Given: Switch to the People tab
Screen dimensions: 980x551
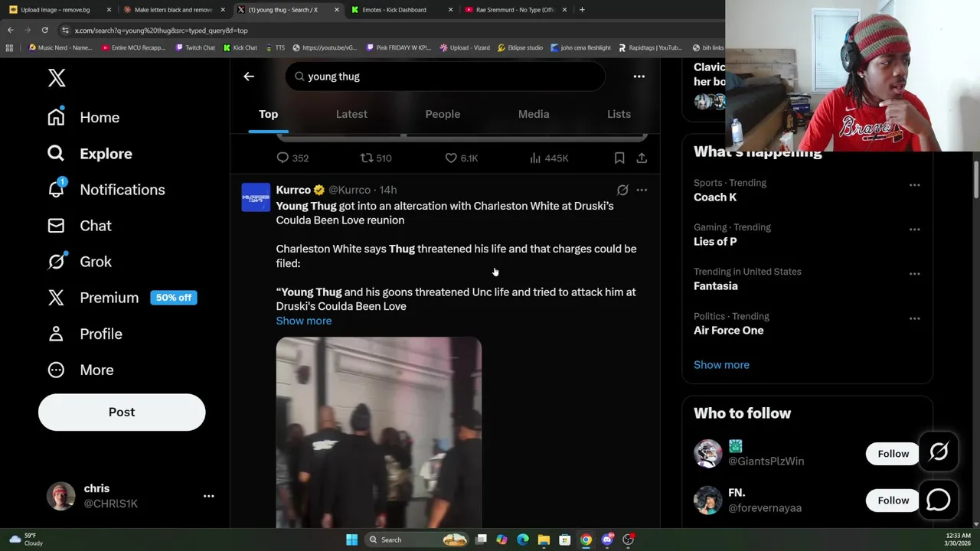Looking at the screenshot, I should [x=443, y=114].
